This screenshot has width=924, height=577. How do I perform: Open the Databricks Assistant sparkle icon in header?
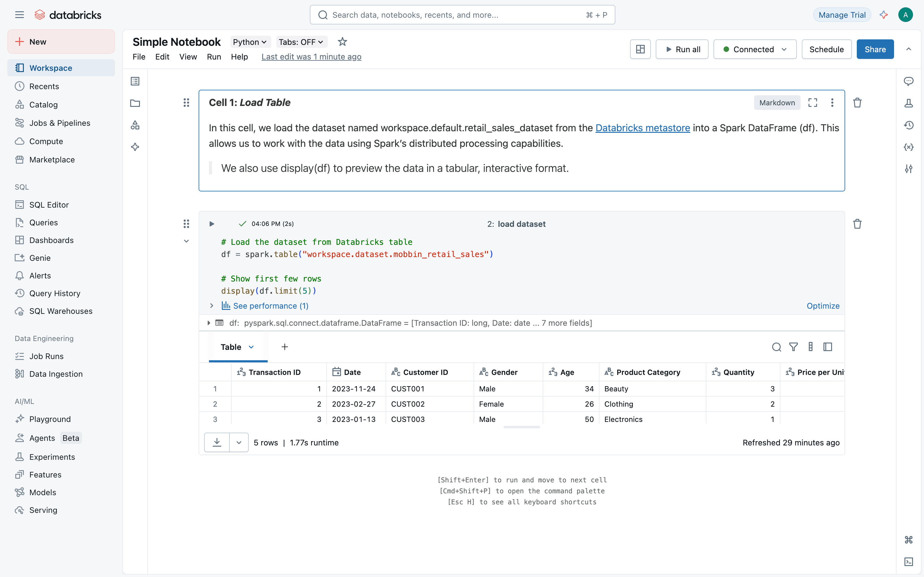(x=884, y=15)
